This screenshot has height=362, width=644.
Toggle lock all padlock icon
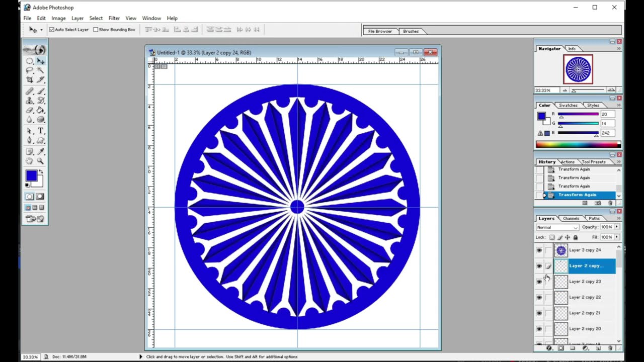tap(576, 237)
